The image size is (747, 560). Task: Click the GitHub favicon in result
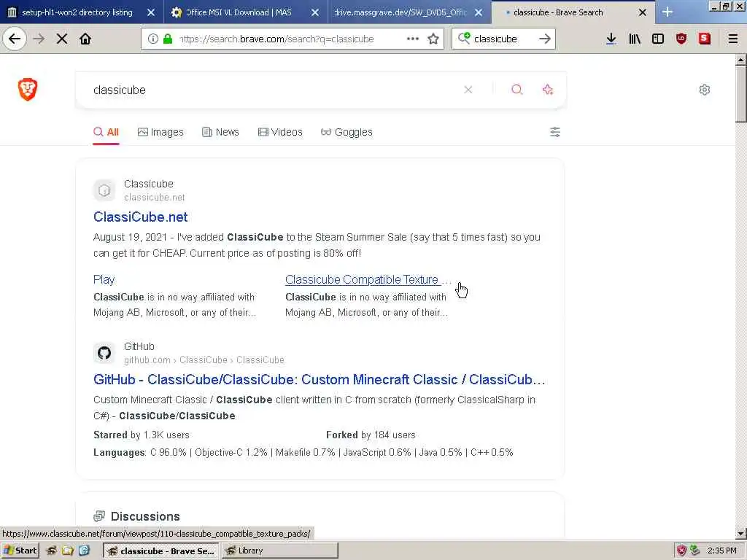104,353
